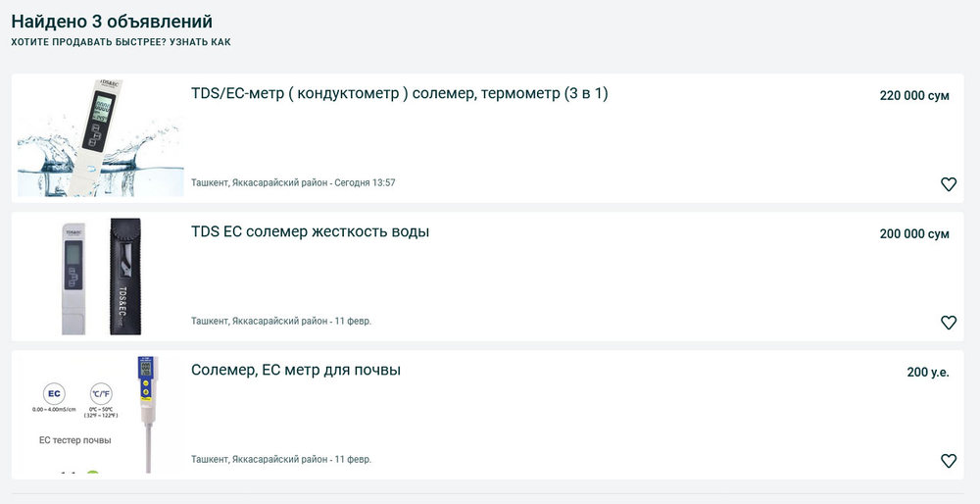The image size is (980, 504).
Task: Click location and date of the soil EC meter listing
Action: (281, 460)
